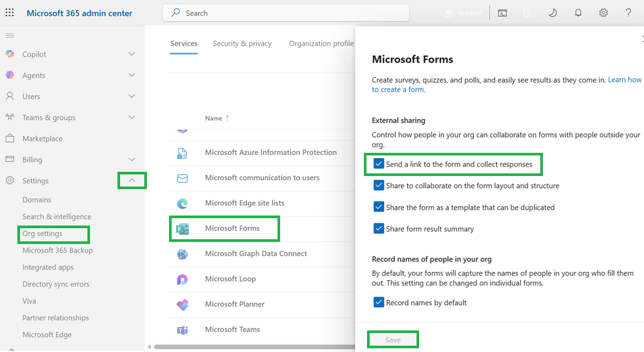Image resolution: width=644 pixels, height=352 pixels.
Task: Switch to Organization profile tab
Action: [x=321, y=44]
